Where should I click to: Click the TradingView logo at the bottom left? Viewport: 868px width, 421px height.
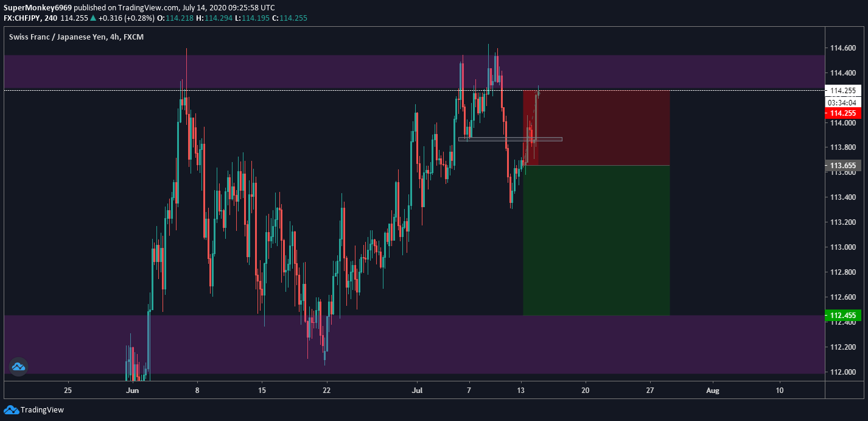[x=34, y=410]
